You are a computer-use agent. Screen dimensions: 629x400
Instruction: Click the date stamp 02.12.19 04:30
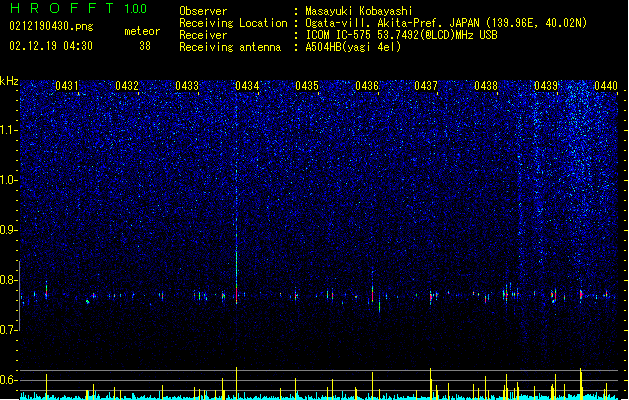click(51, 46)
